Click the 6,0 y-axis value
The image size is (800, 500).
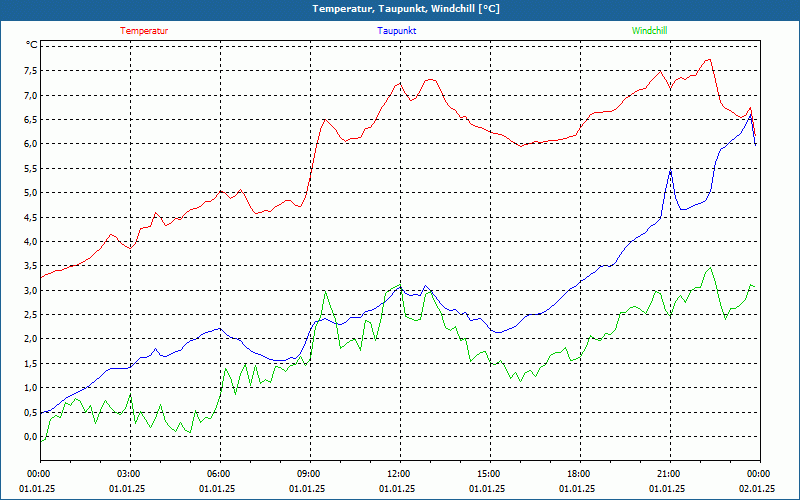32,144
